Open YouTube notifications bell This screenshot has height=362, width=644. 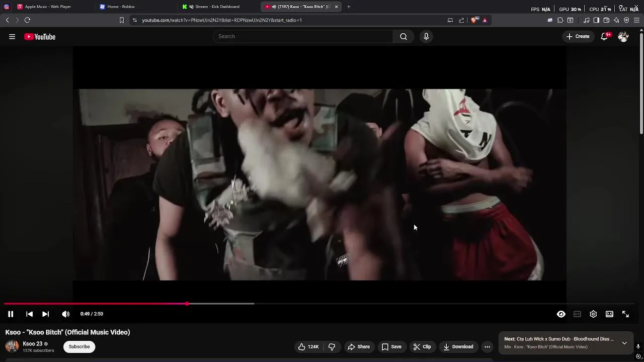[605, 36]
